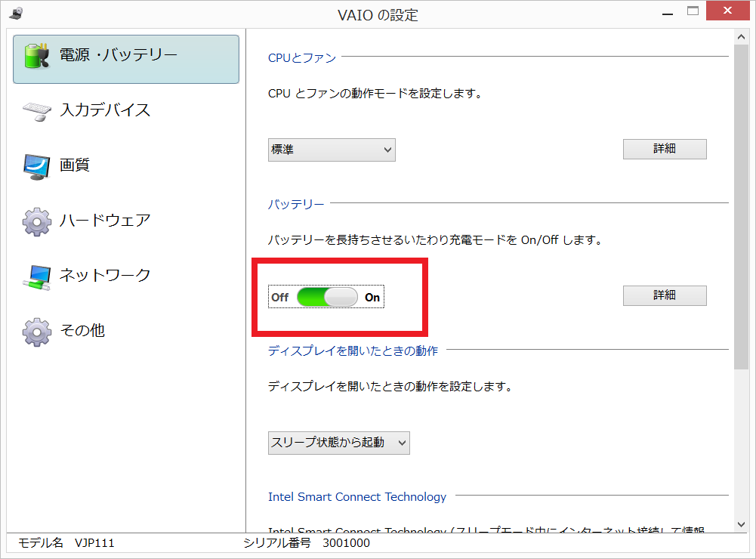
Task: Close the VAIO の設定 window
Action: [727, 10]
